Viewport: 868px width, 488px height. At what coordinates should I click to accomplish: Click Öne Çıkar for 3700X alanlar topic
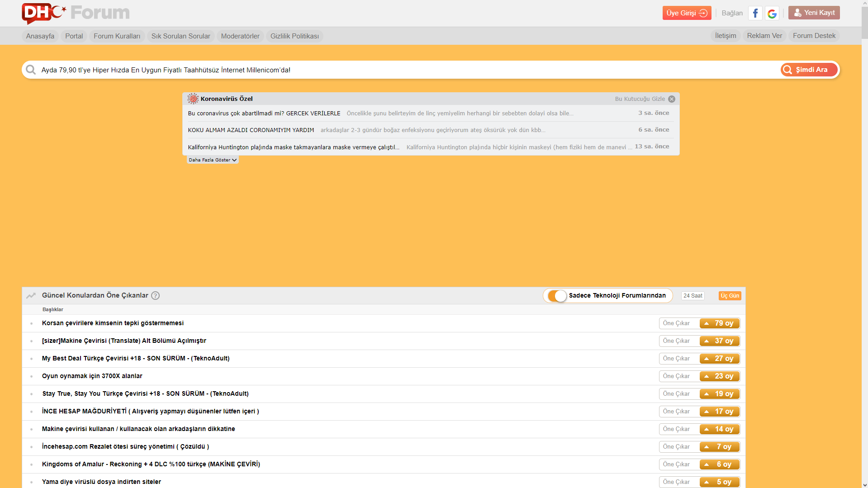[676, 376]
